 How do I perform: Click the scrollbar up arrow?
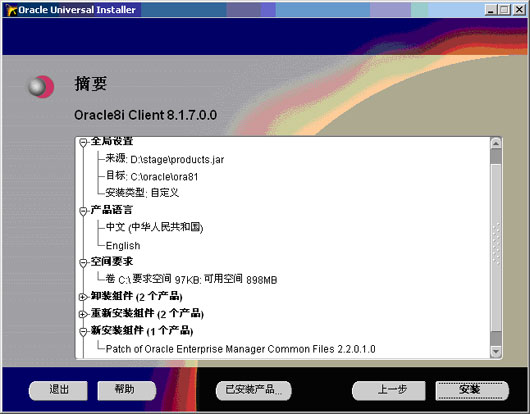(496, 143)
